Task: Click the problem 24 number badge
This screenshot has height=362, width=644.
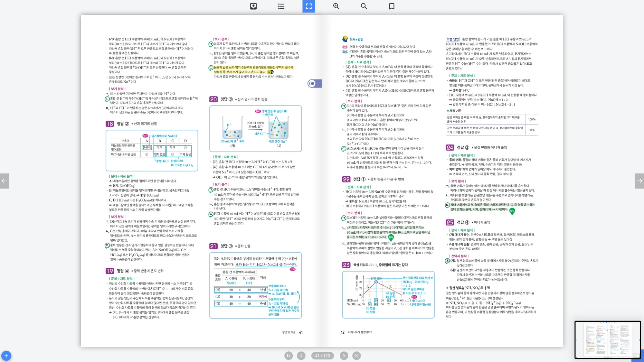Action: [x=450, y=148]
